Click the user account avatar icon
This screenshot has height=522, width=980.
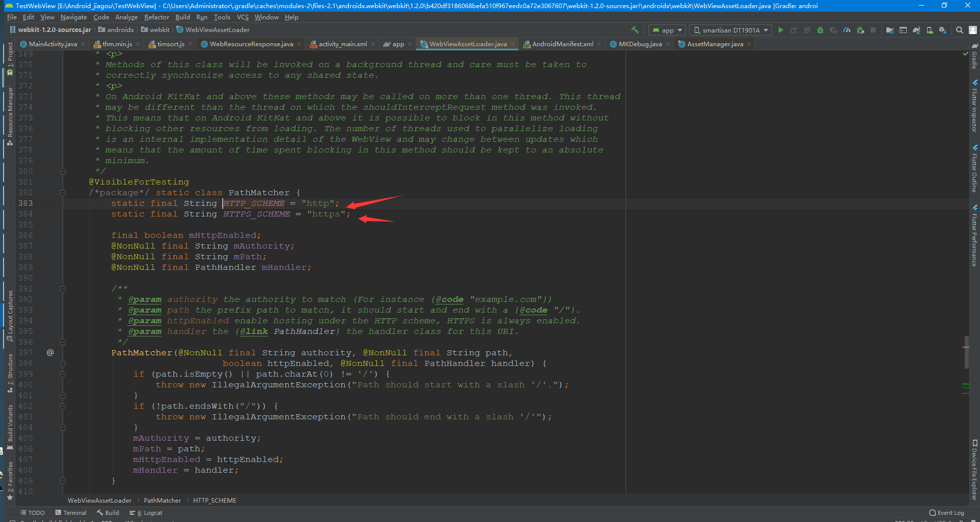pyautogui.click(x=973, y=30)
